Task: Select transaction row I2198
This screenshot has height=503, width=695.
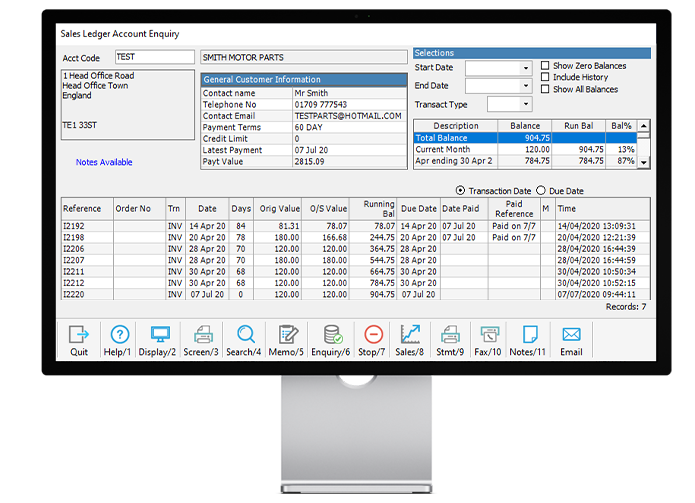Action: (355, 238)
